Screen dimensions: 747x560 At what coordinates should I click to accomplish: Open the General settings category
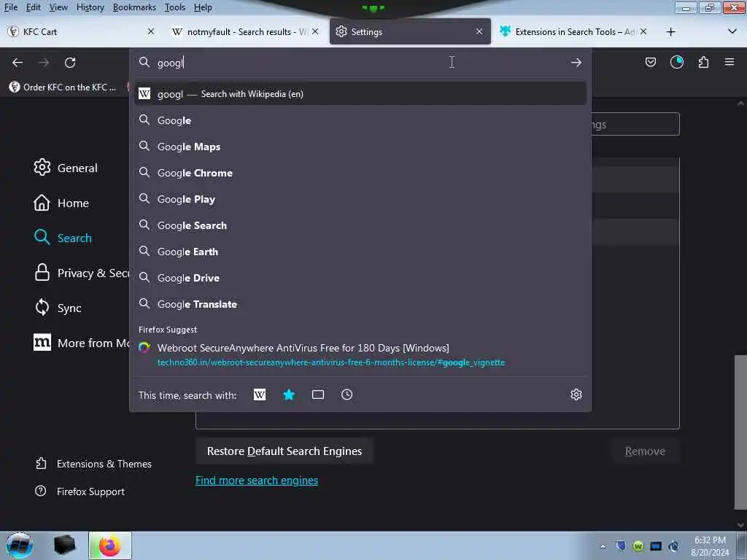pos(65,168)
